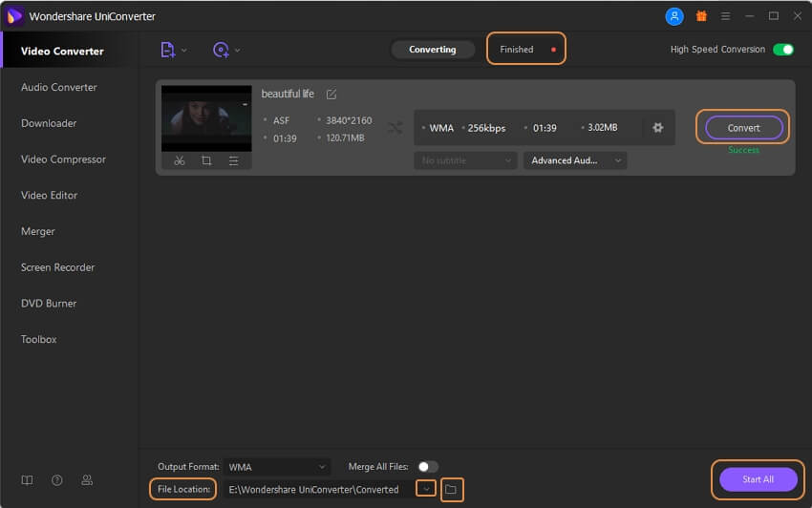Click the Load DVD disc icon

coord(221,51)
